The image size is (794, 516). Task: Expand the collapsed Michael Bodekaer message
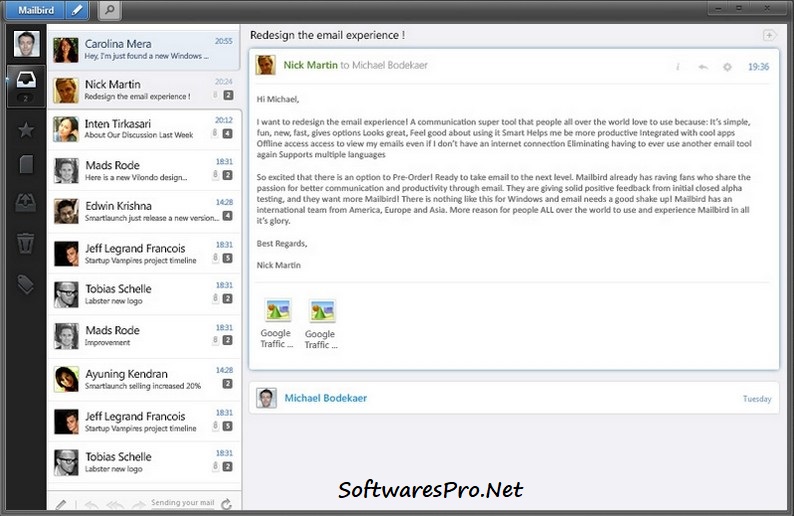(x=513, y=398)
